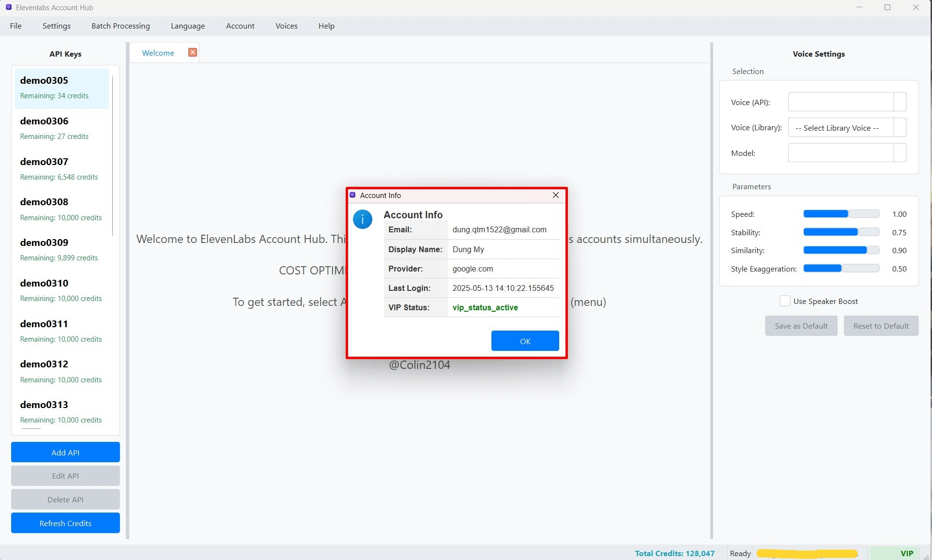Click the Delete API button
The image size is (932, 560).
pos(65,499)
